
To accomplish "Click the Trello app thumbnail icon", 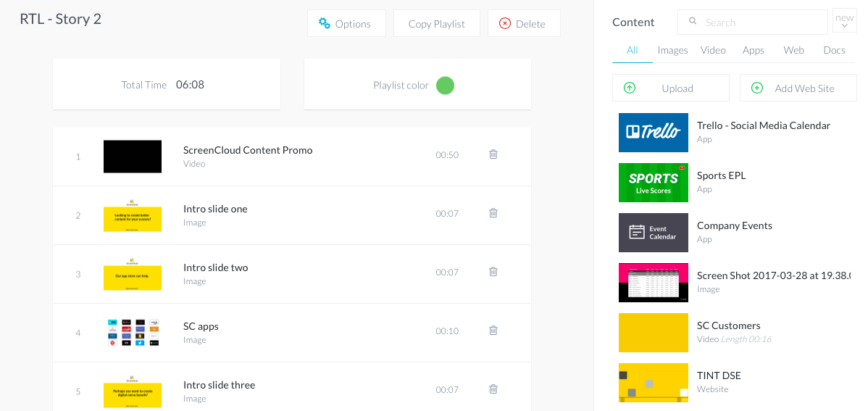I will [x=653, y=132].
